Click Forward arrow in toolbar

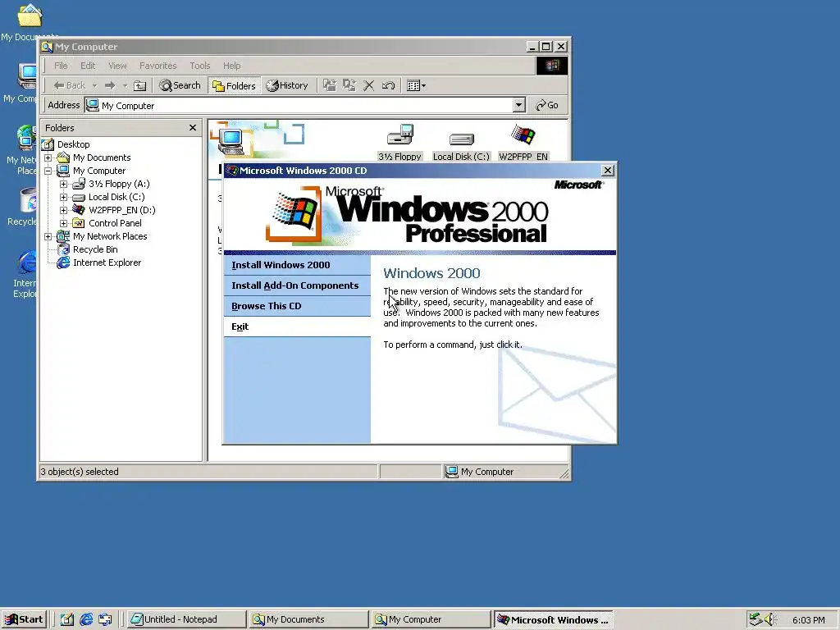tap(111, 85)
